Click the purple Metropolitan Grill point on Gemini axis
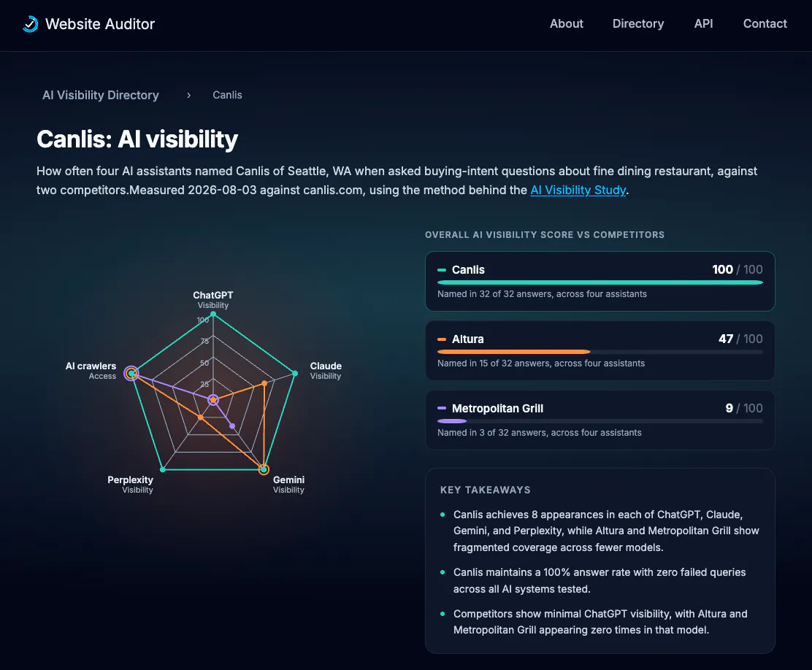 coord(232,426)
